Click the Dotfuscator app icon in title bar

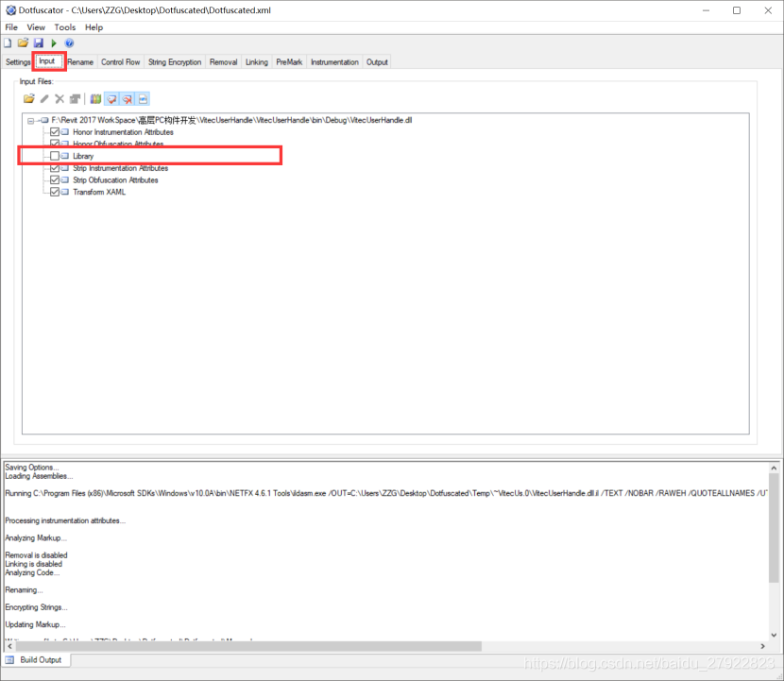pyautogui.click(x=10, y=10)
